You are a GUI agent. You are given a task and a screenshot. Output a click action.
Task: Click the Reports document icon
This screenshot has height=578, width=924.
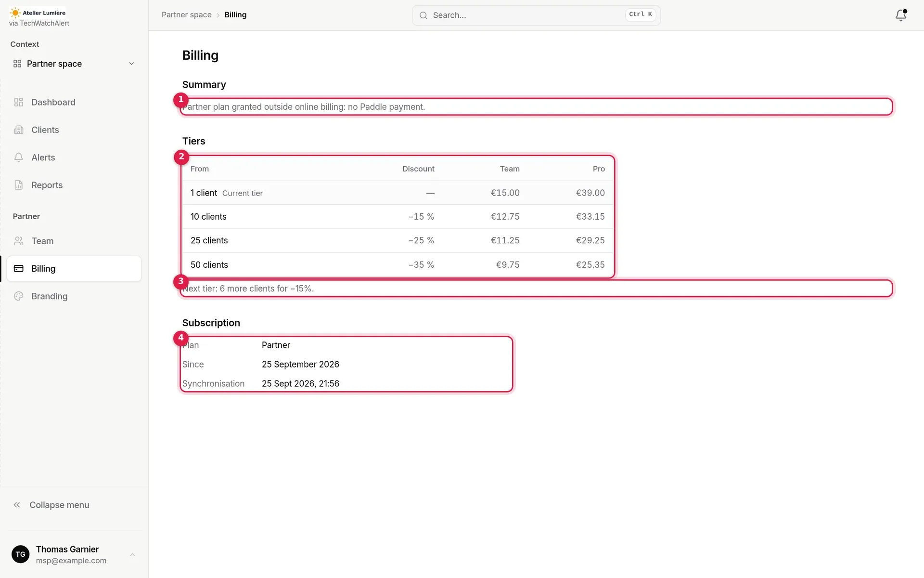[x=19, y=185]
